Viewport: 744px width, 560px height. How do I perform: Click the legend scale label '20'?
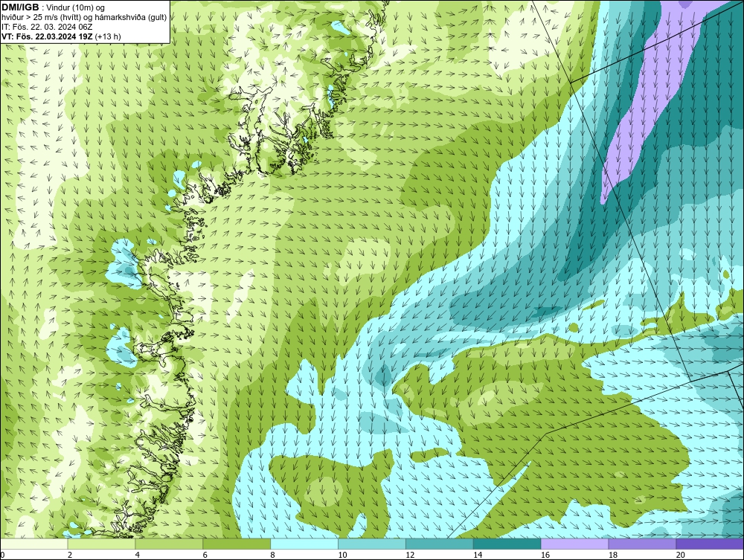pyautogui.click(x=681, y=555)
